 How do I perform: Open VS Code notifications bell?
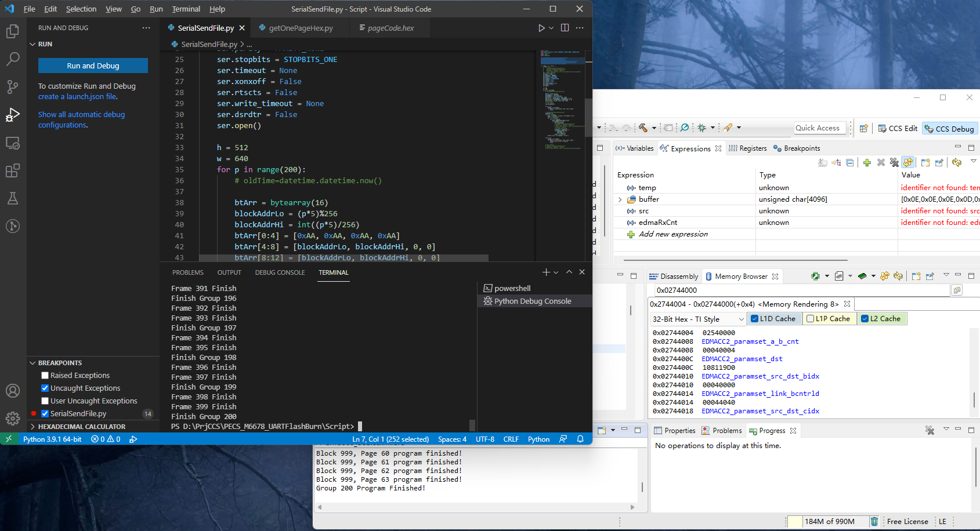click(580, 439)
